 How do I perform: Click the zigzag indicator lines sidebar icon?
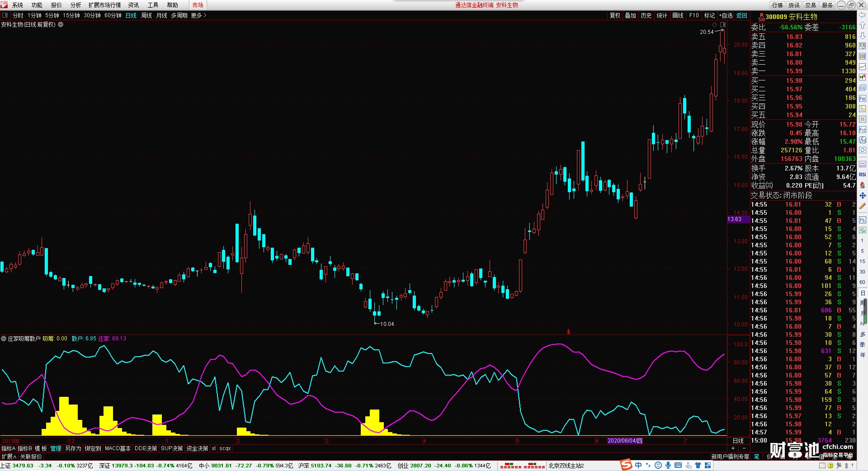[x=863, y=164]
